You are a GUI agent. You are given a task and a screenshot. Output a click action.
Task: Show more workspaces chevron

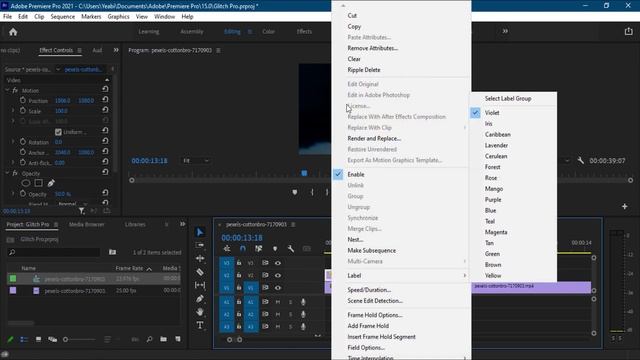[x=505, y=31]
